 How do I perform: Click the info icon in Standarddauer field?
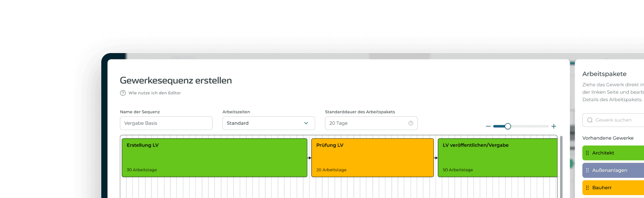click(411, 123)
